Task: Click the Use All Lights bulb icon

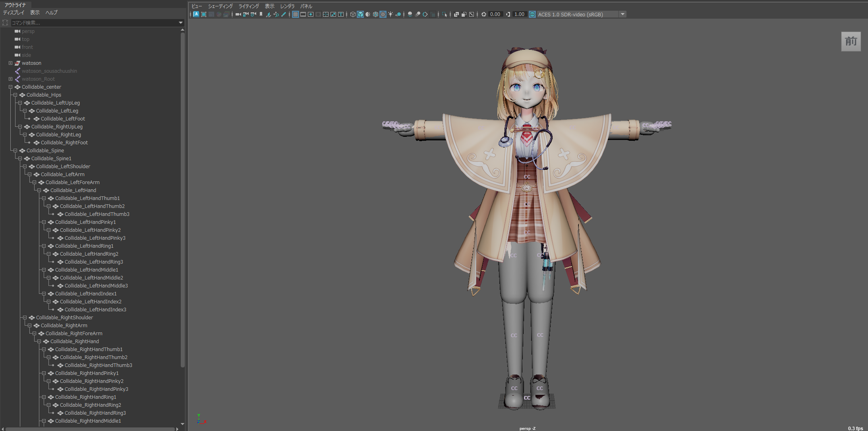Action: click(391, 14)
